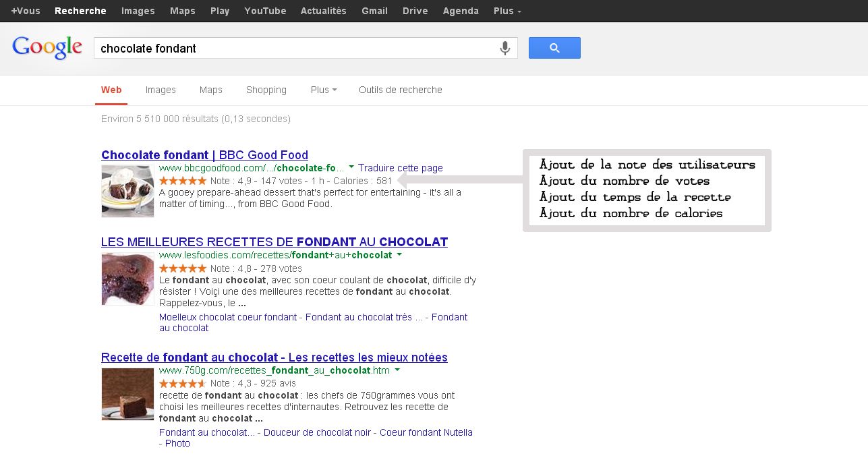Select the Web results tab
This screenshot has width=868, height=460.
111,90
